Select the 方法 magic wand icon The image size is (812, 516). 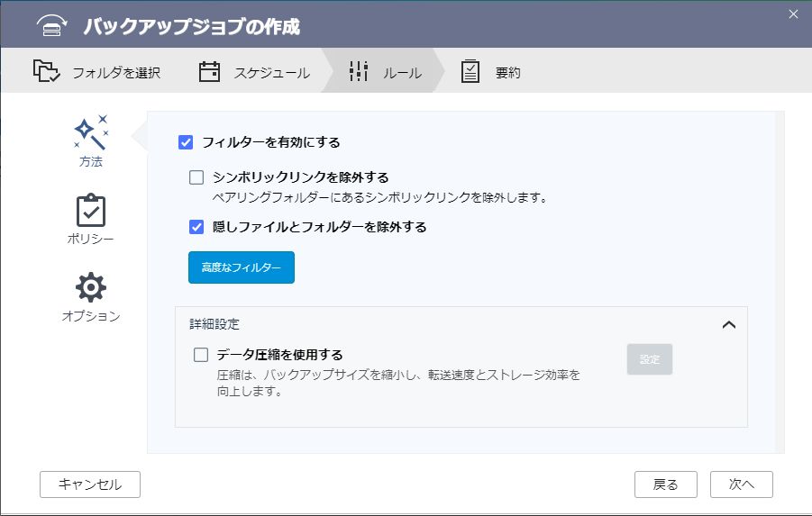(91, 132)
